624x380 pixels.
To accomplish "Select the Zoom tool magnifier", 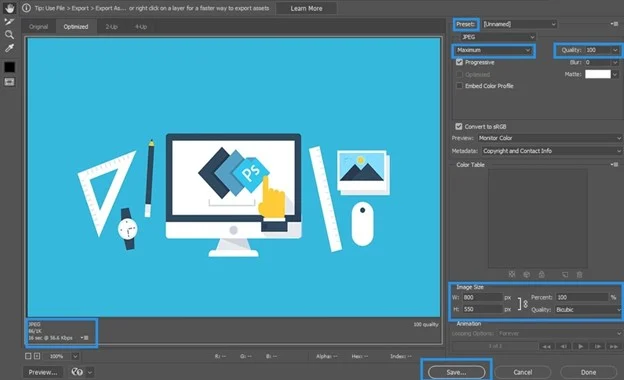I will [x=9, y=35].
